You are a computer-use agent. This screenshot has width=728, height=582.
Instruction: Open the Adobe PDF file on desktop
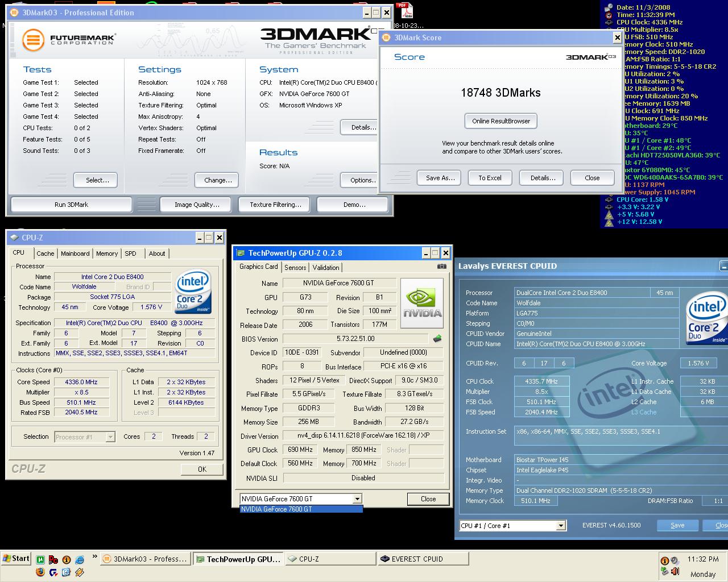tap(404, 11)
